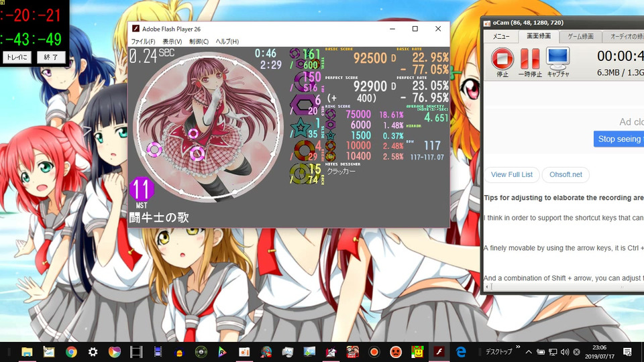Click the oCam red stop recording icon

[502, 58]
